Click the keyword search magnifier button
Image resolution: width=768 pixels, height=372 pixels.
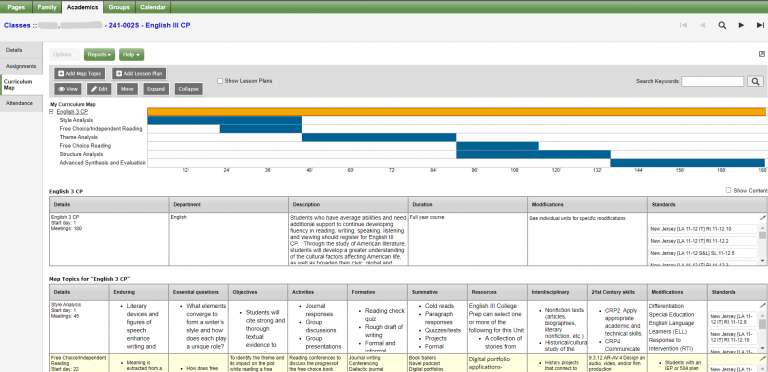pos(755,81)
